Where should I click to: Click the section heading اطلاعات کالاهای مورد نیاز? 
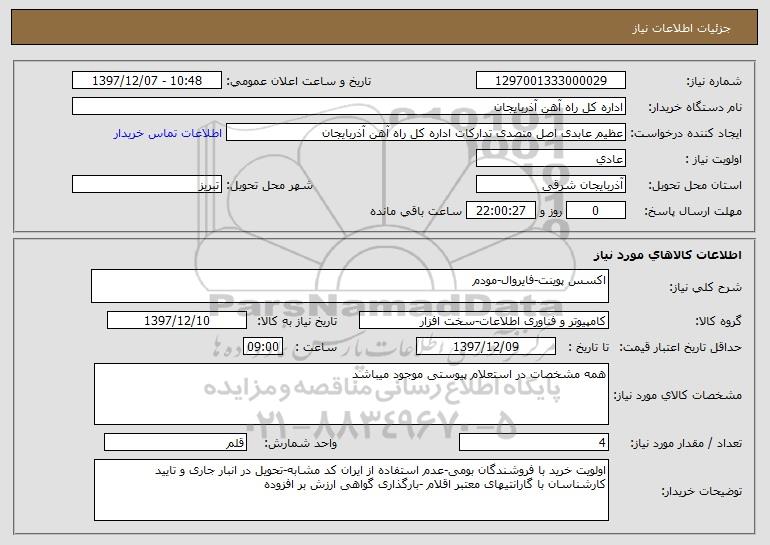click(x=667, y=255)
